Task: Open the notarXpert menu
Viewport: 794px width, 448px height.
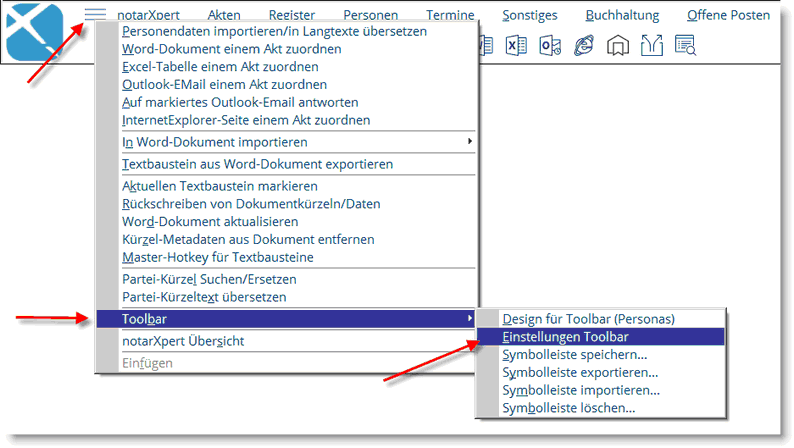Action: pos(148,15)
